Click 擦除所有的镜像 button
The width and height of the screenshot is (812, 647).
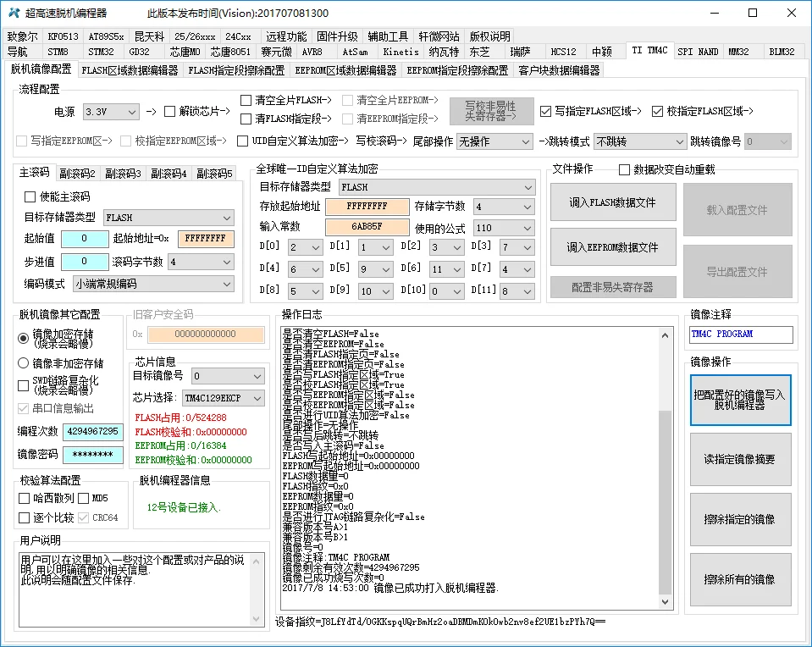(740, 579)
